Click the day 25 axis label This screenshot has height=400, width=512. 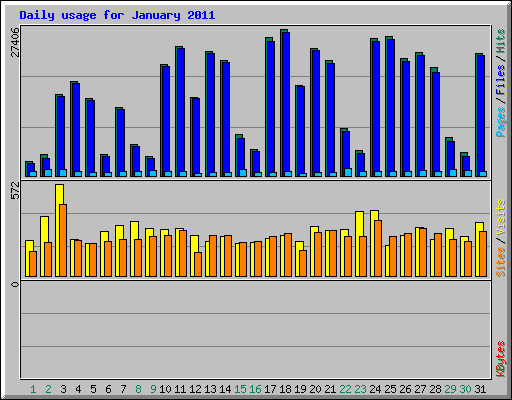[390, 389]
